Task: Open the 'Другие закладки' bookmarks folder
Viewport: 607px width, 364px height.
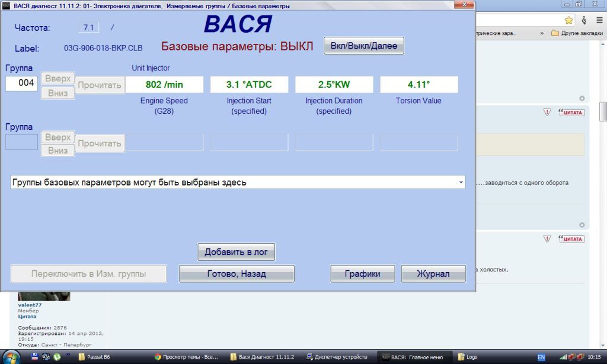Action: pyautogui.click(x=577, y=33)
